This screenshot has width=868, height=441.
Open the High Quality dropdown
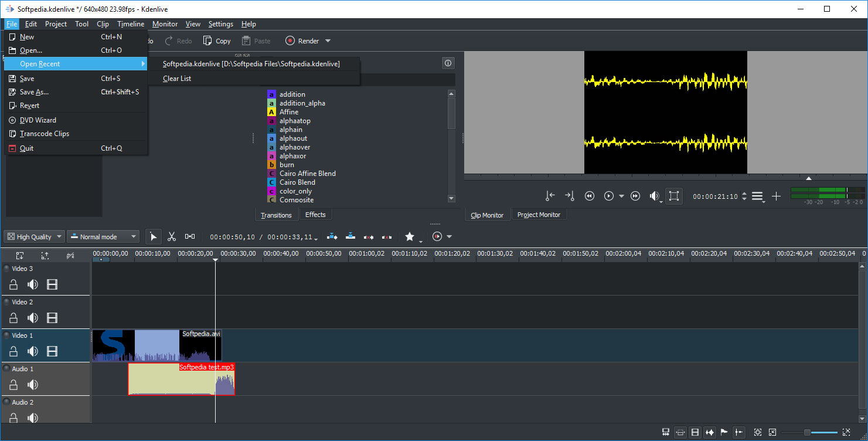[35, 237]
